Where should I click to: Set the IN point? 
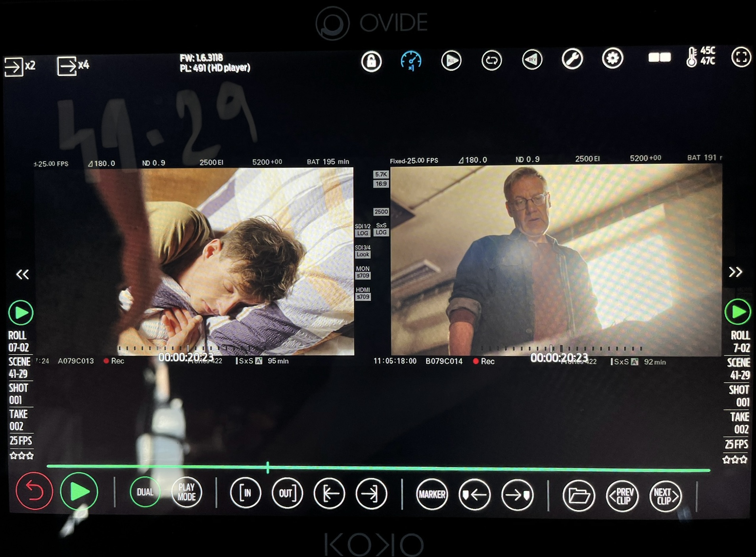[x=246, y=493]
